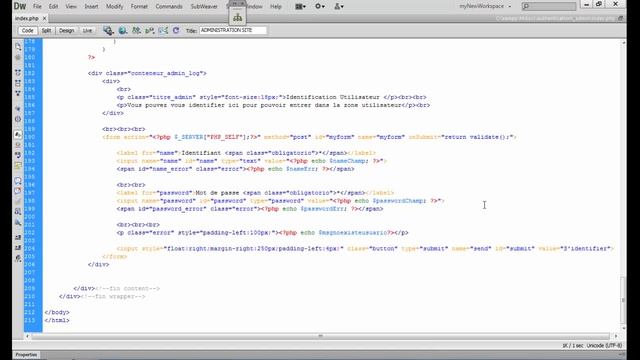Open the Modify menu
The image size is (640, 360).
[115, 7]
